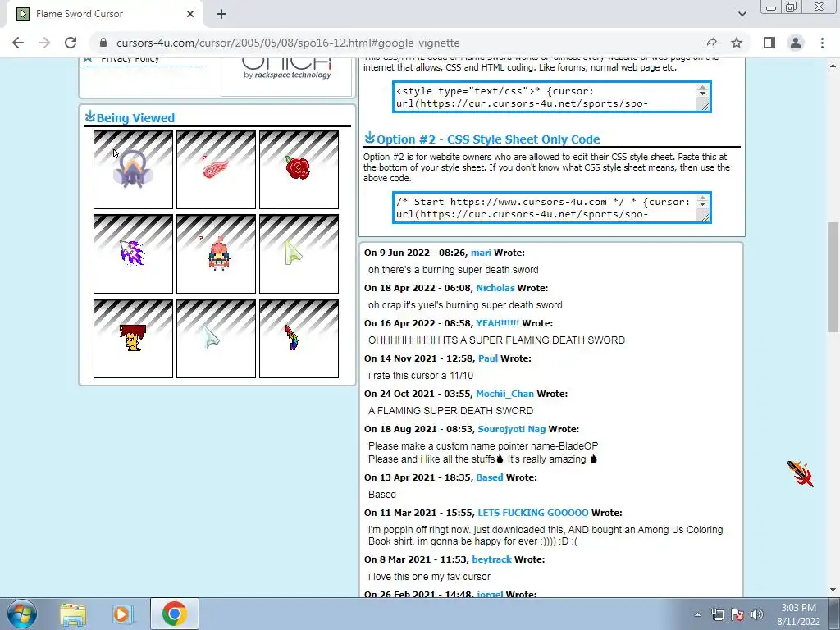Open a new browser tab
The width and height of the screenshot is (840, 630).
pyautogui.click(x=221, y=14)
